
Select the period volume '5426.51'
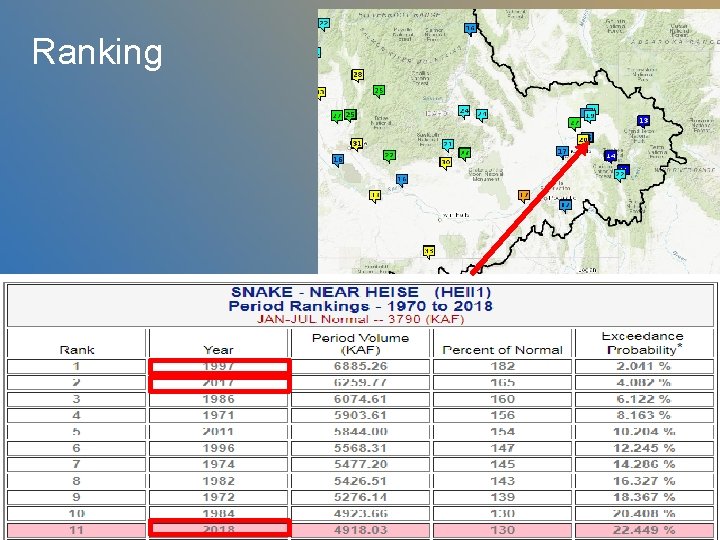click(360, 481)
